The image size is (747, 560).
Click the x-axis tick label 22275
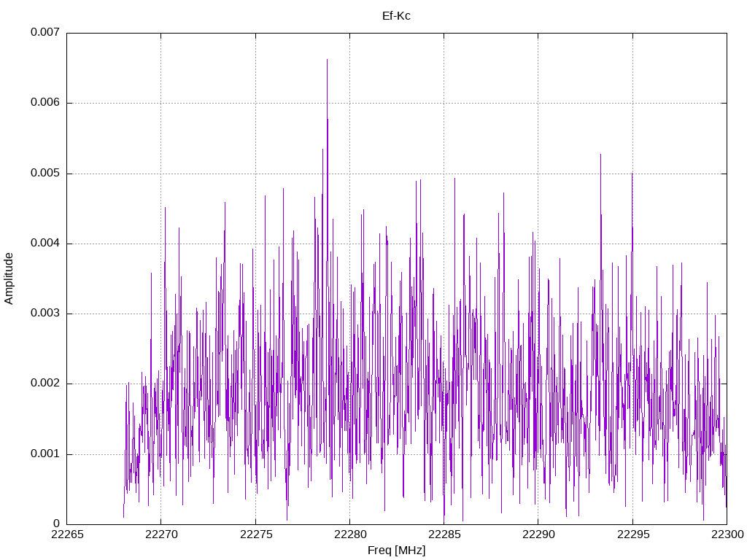click(256, 534)
